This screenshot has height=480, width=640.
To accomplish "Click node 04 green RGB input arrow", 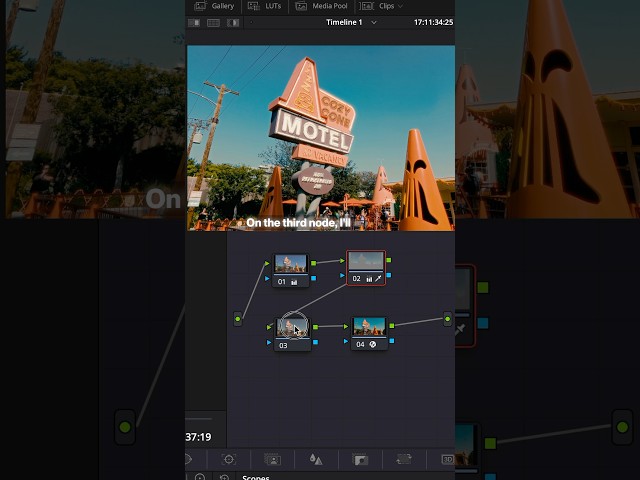I will point(346,326).
